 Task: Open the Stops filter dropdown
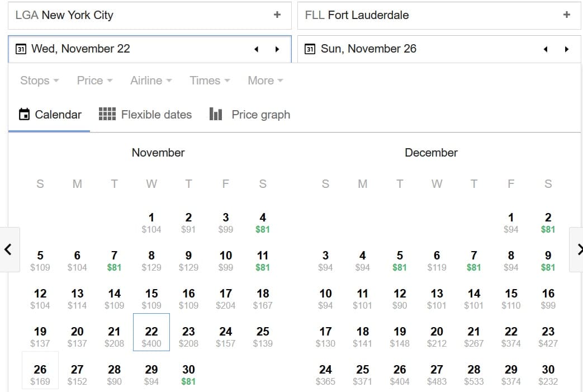40,81
